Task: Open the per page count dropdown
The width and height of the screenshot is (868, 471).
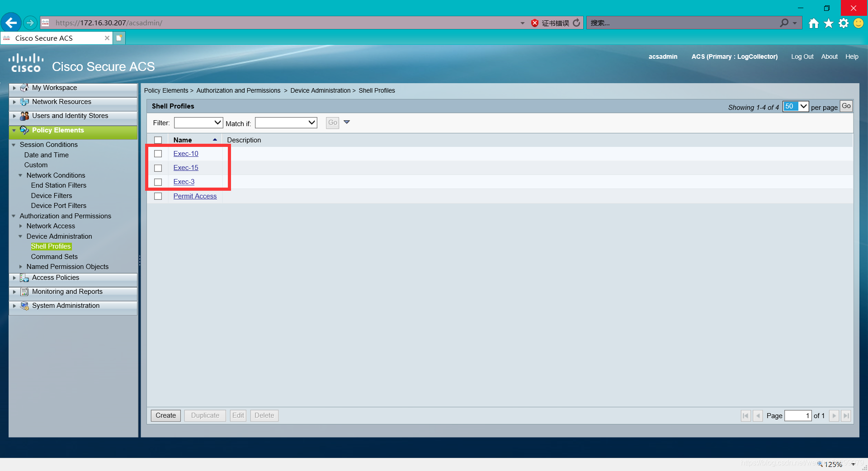Action: coord(796,106)
